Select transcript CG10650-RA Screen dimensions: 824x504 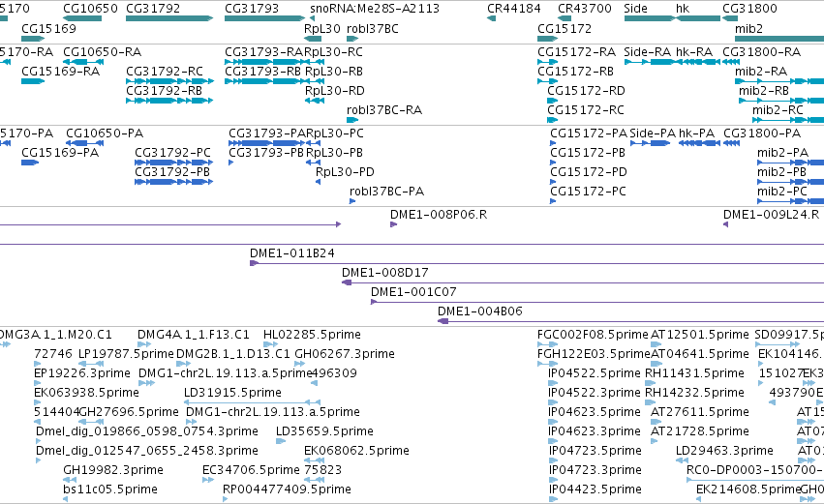[x=102, y=52]
